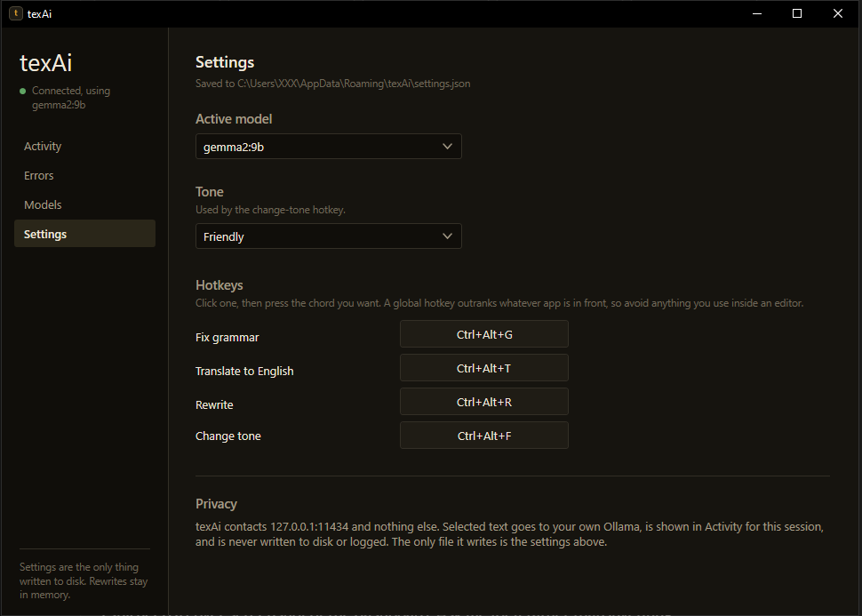Click the 'Translate to English' row label
This screenshot has width=862, height=616.
tap(244, 372)
